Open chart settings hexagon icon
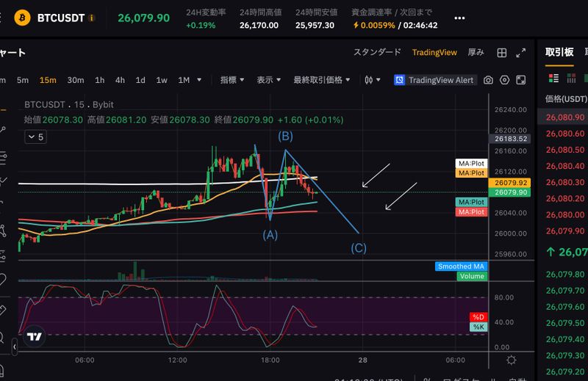The height and width of the screenshot is (381, 588). tap(505, 80)
